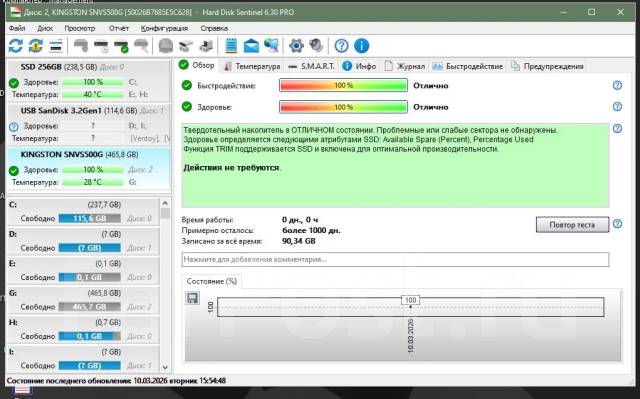Click the disk list panel icon in toolbar
Screen dimensions: 640x399
pyautogui.click(x=56, y=46)
